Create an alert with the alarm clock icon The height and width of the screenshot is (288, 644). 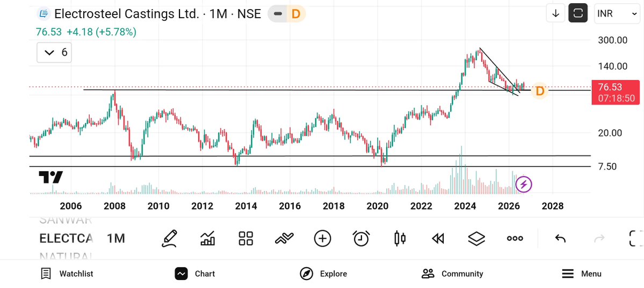click(361, 238)
